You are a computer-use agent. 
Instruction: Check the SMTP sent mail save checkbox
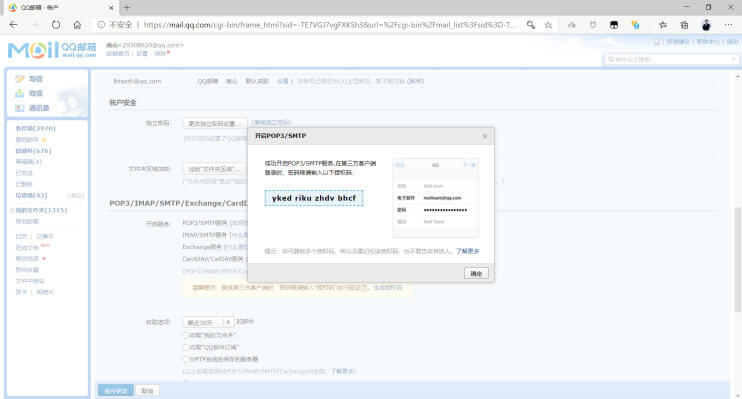[186, 359]
